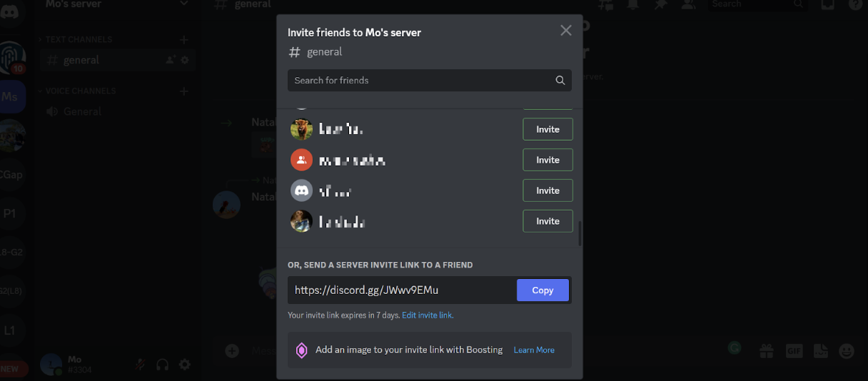
Task: Click the Edit invite link
Action: 428,315
